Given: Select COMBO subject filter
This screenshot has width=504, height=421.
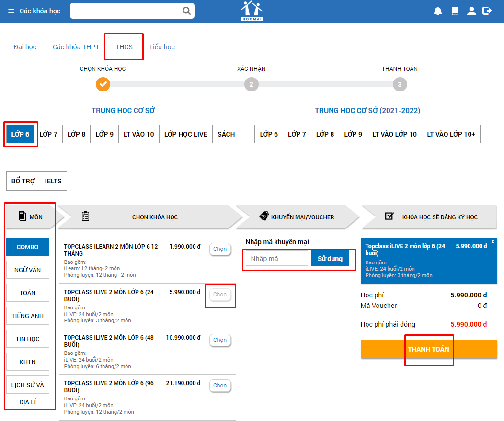Looking at the screenshot, I should [28, 247].
